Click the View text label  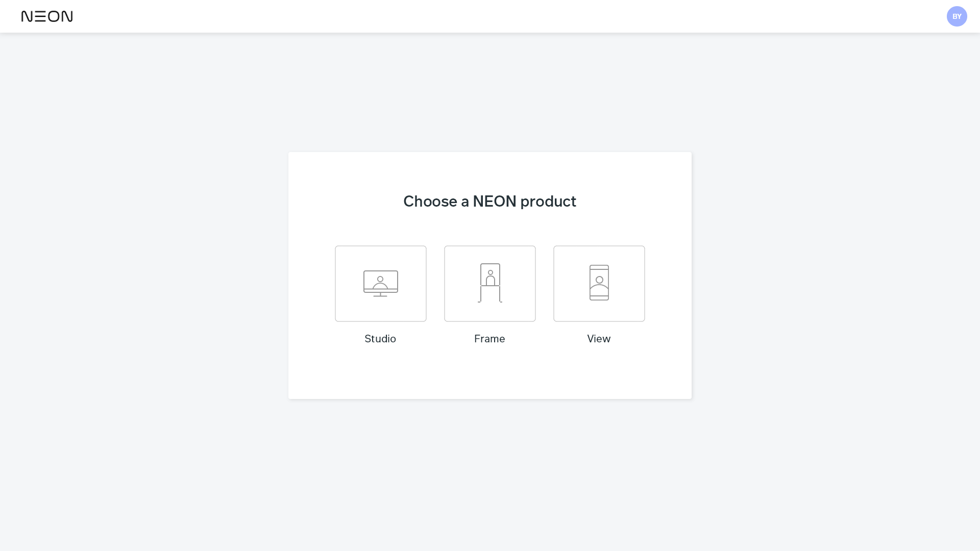599,339
